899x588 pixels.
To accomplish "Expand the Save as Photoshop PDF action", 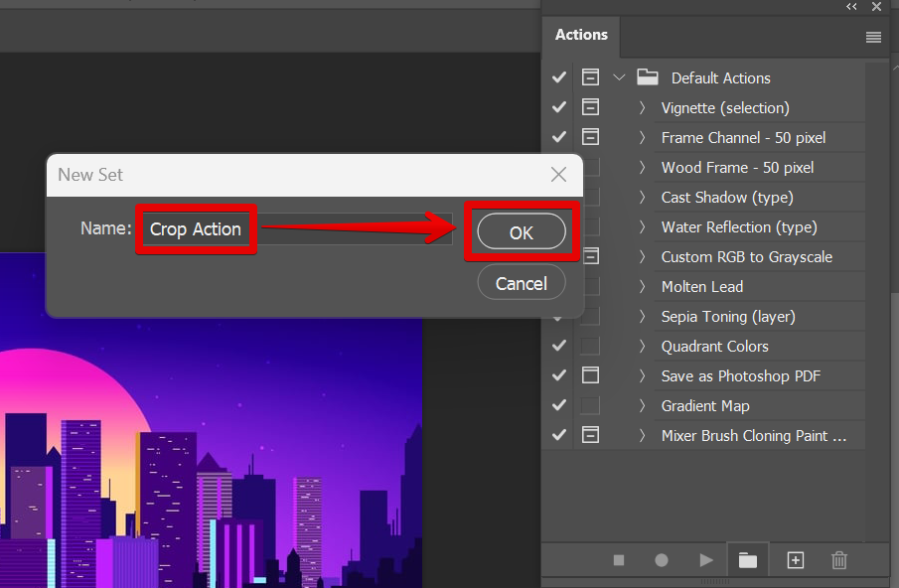I will (642, 376).
